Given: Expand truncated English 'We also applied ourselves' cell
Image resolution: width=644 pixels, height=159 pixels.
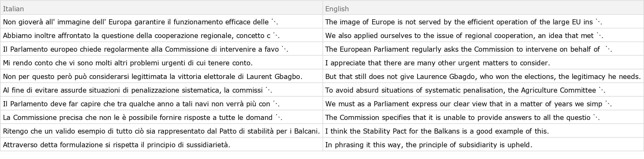Looking at the screenshot, I should pyautogui.click(x=600, y=35).
